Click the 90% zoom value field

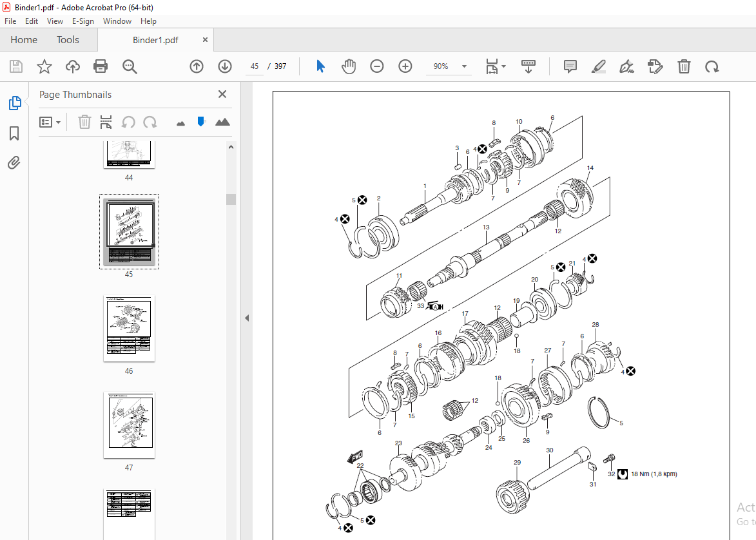click(441, 66)
